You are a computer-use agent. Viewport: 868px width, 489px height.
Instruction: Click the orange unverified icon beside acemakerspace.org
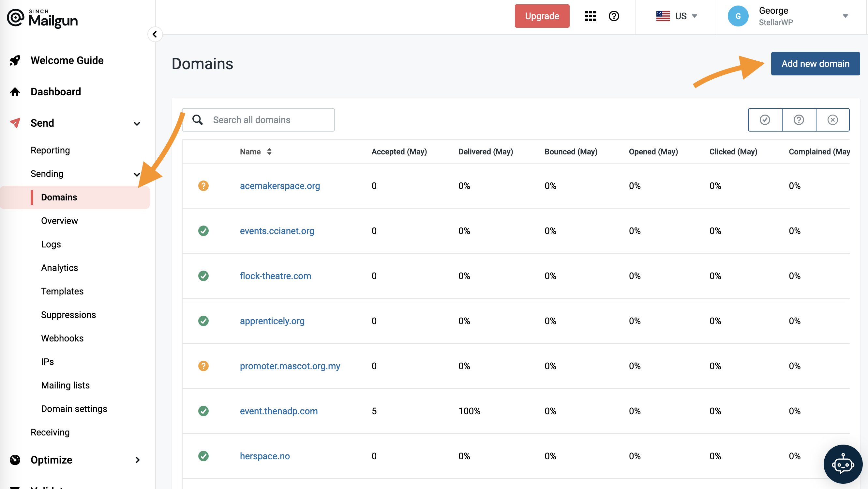point(203,186)
